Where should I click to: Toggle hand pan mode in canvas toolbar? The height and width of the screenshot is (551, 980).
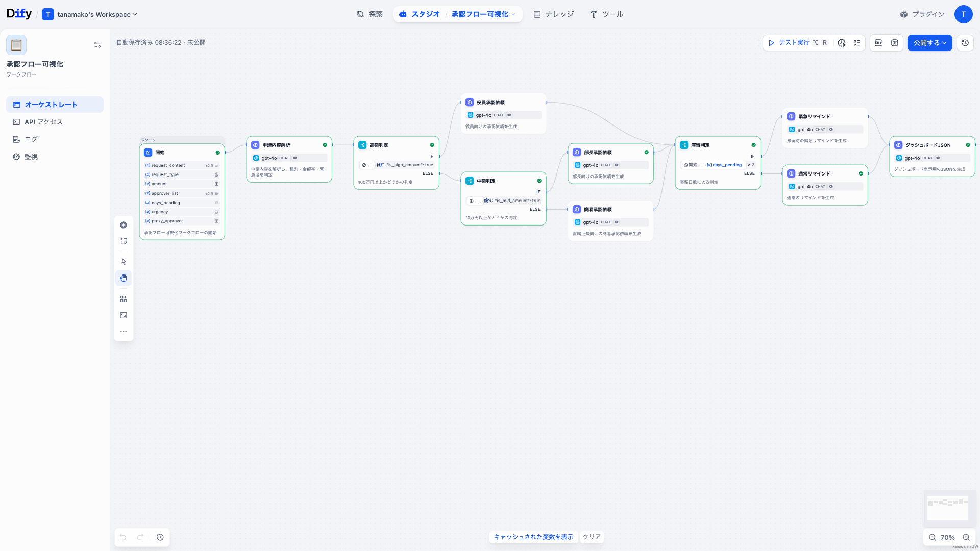124,278
